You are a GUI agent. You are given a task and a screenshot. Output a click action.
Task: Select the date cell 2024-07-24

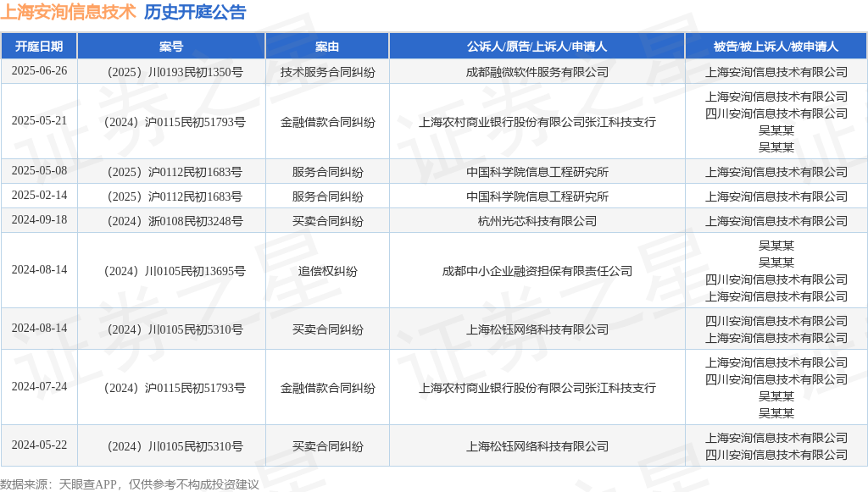pos(39,386)
